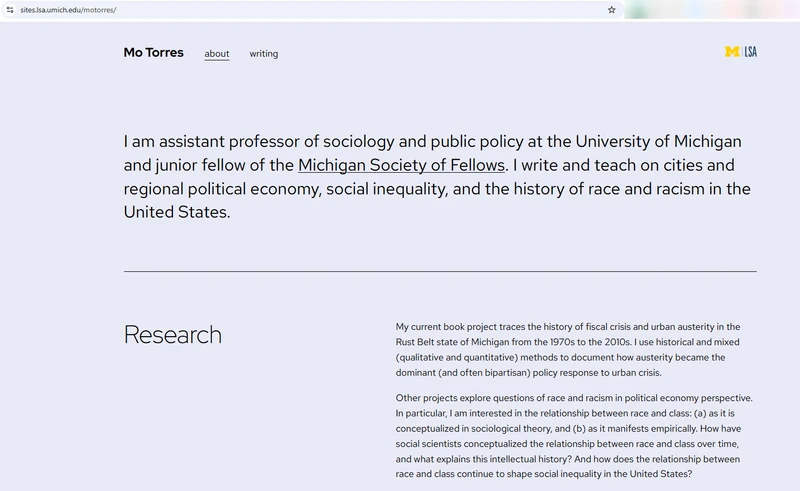The image size is (800, 491).
Task: Click the "University of Michigan" text in the intro
Action: [659, 141]
